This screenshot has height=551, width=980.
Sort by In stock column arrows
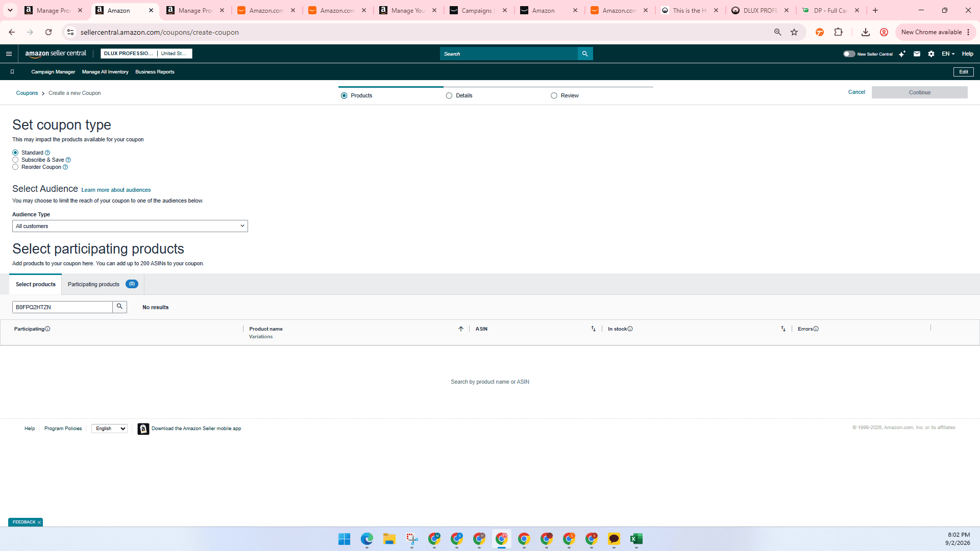(x=783, y=329)
